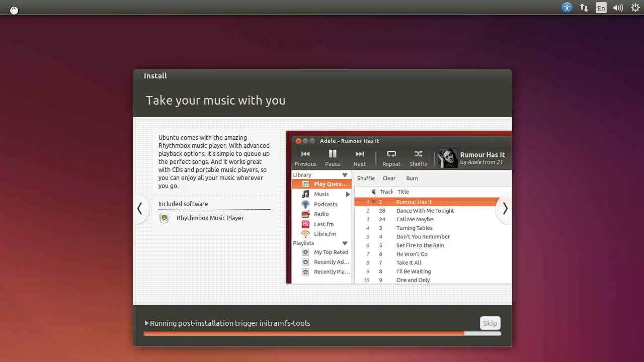The height and width of the screenshot is (362, 644).
Task: Expand the Music item arrow
Action: click(x=348, y=194)
